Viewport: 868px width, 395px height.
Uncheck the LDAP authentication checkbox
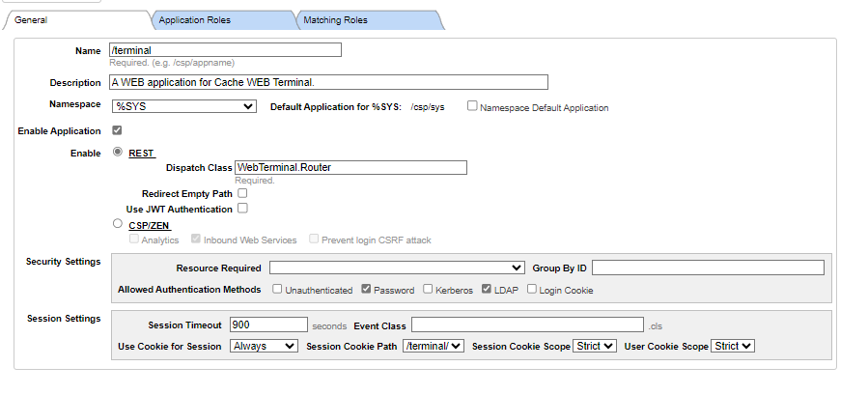click(x=486, y=289)
